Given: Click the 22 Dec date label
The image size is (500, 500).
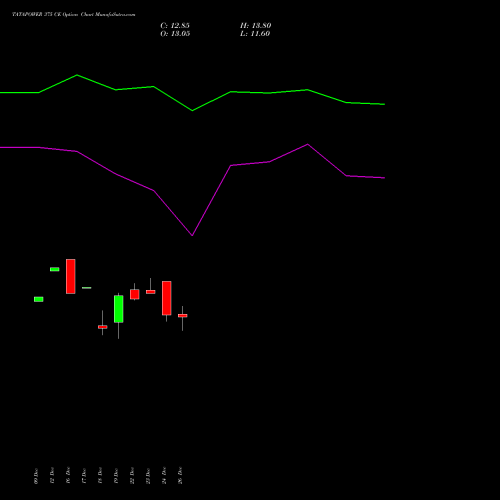Looking at the screenshot, I should pos(132,476).
